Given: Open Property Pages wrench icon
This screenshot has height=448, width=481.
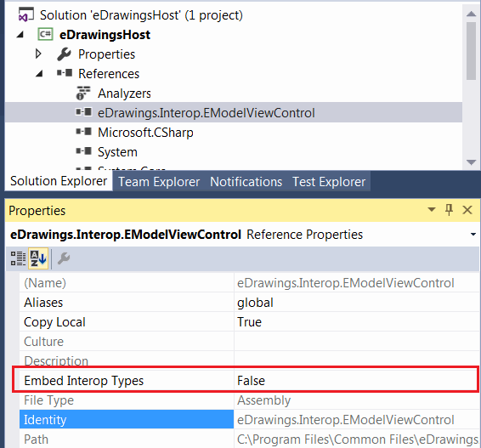Looking at the screenshot, I should (x=64, y=258).
